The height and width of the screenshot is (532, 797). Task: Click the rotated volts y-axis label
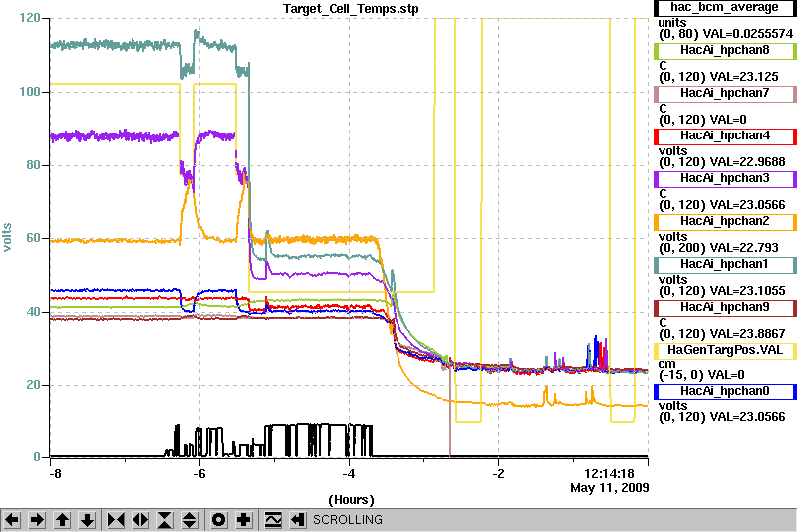(7, 237)
